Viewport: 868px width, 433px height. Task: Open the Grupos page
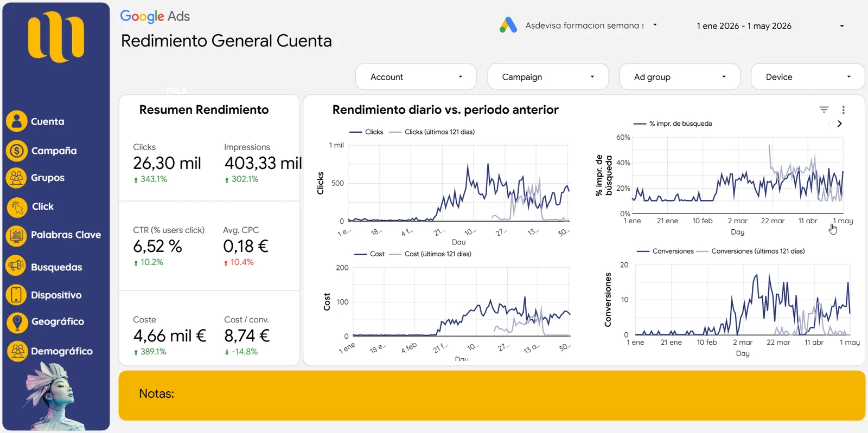[x=48, y=178]
